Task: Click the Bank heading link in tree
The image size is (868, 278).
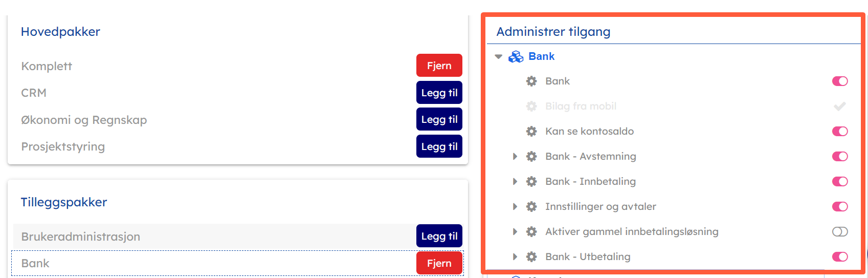Action: pyautogui.click(x=541, y=56)
